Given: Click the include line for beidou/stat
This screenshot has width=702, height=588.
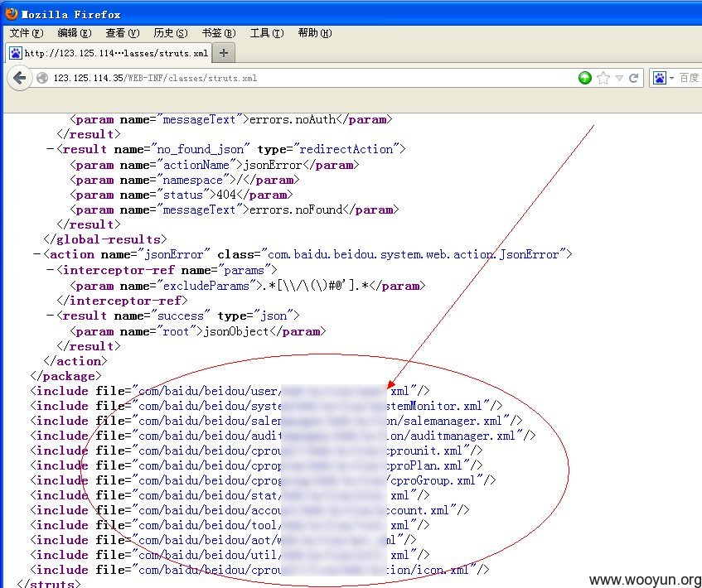Looking at the screenshot, I should tap(230, 495).
